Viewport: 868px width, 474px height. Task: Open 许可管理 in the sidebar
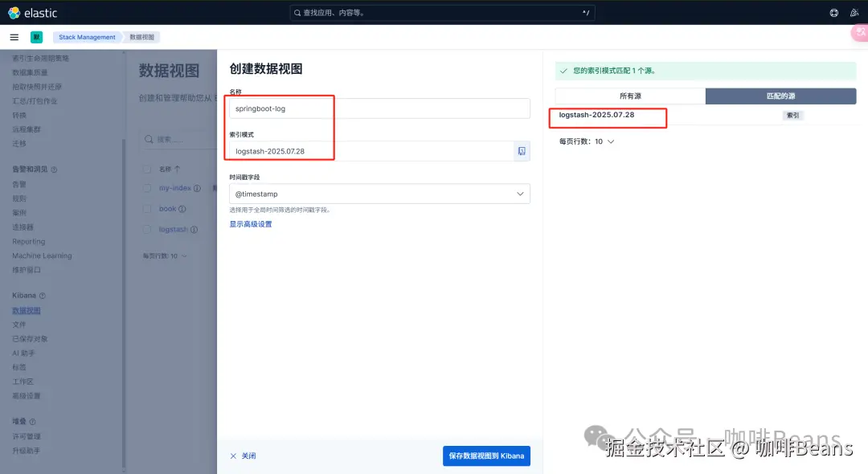27,436
